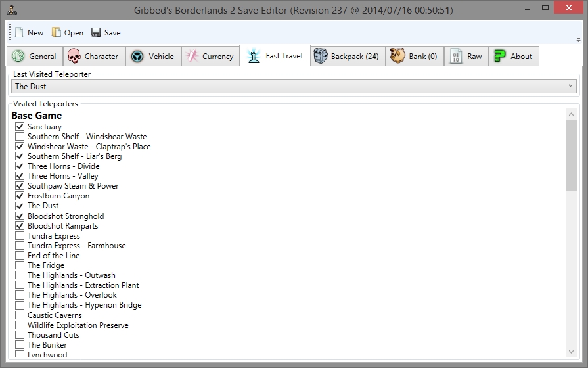Uncheck the Sanctuary checkbox
The image size is (588, 368).
(20, 126)
